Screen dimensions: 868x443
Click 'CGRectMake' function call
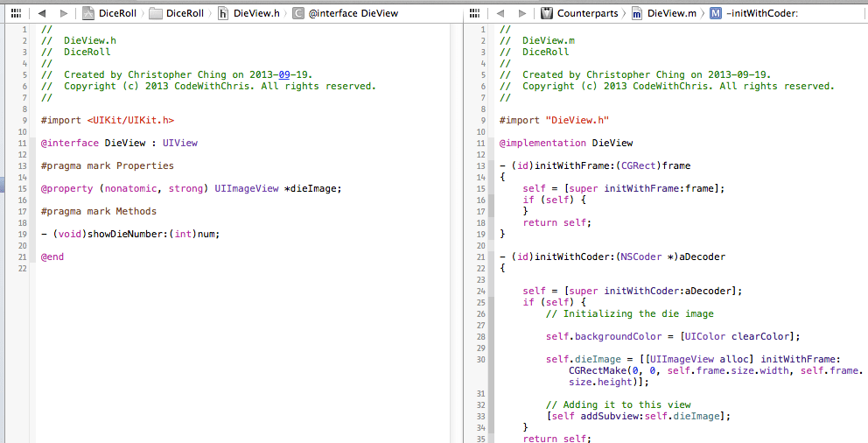598,370
